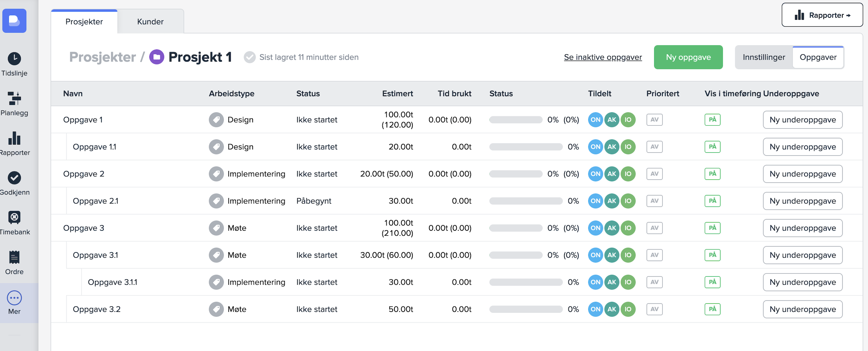
Task: Add Ny underoppgave for Oppgave 3.1.1
Action: [x=802, y=282]
